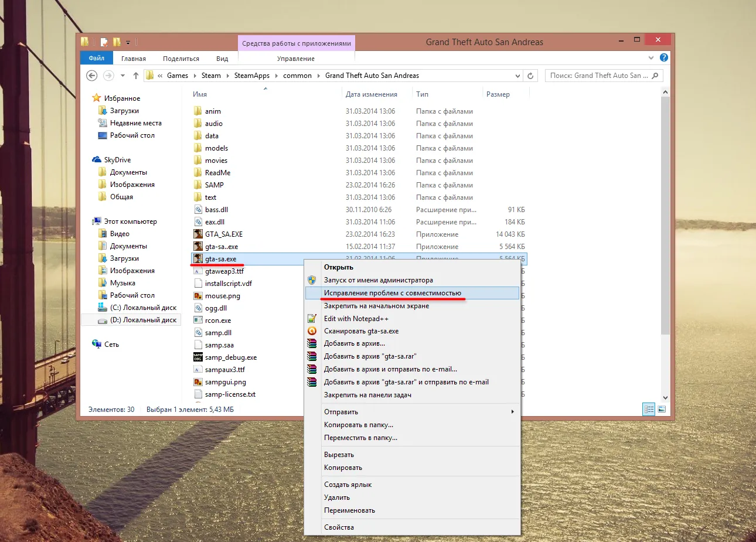Select the samp-license.txt file name
Image resolution: width=756 pixels, height=542 pixels.
pos(230,394)
